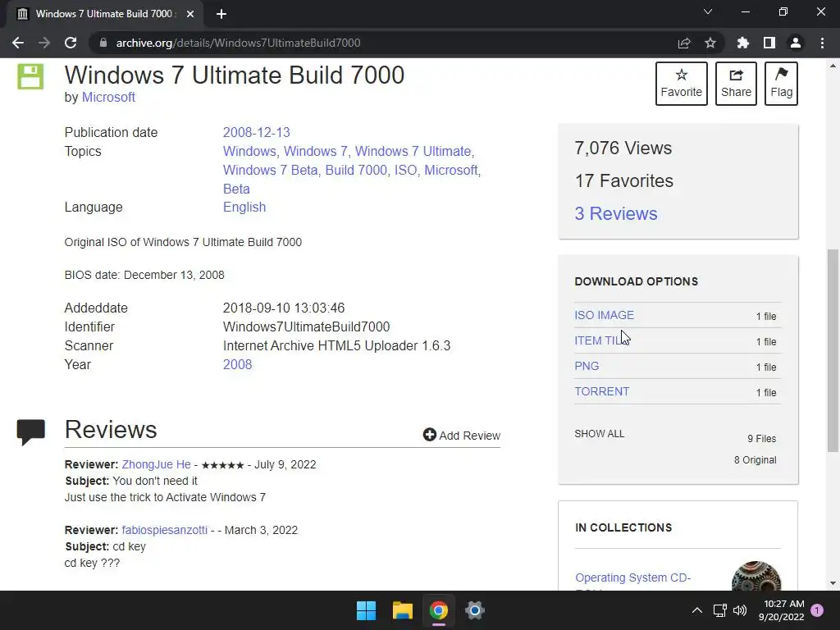Click the browser forward arrow
The width and height of the screenshot is (840, 630).
tap(44, 43)
